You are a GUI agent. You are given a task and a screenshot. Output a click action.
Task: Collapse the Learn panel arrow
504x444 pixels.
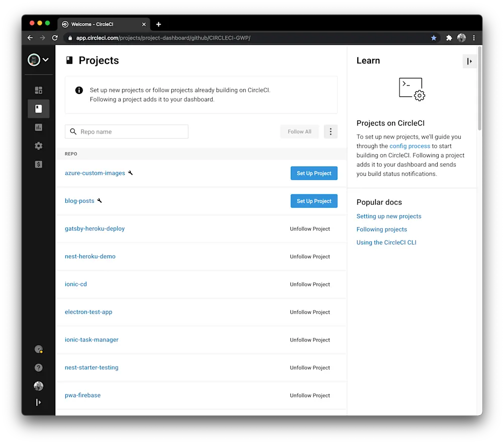(x=469, y=61)
